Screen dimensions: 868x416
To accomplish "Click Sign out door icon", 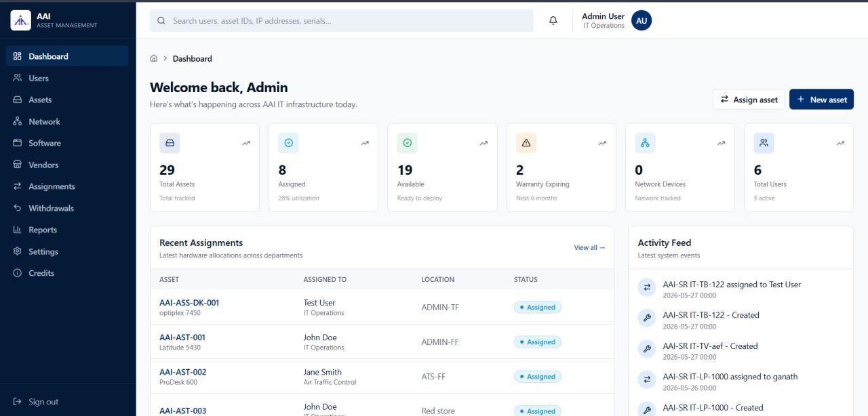I will [18, 402].
